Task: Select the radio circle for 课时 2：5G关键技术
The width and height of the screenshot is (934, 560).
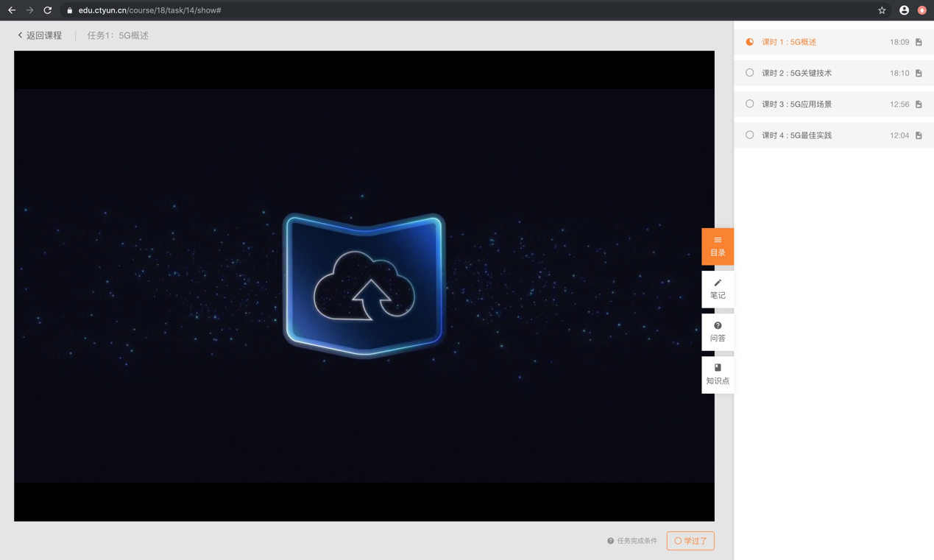Action: [x=749, y=73]
